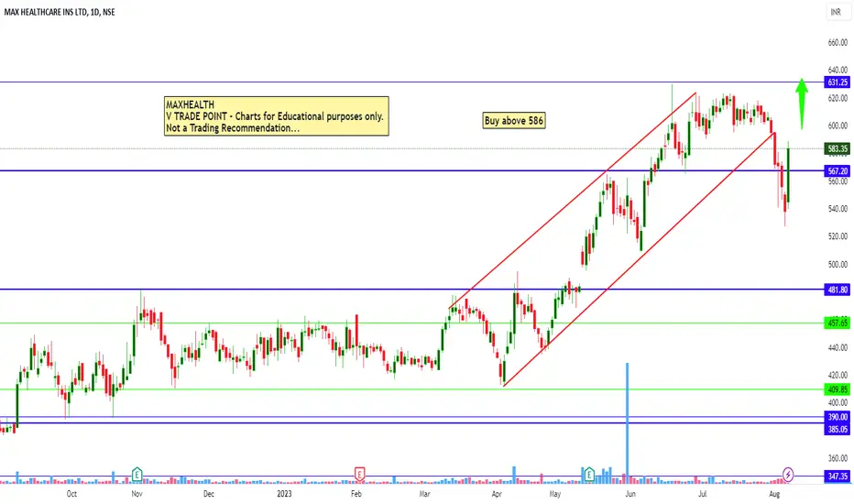This screenshot has width=854, height=504.
Task: Select the 'Buy above 586' annotation label
Action: coord(514,120)
